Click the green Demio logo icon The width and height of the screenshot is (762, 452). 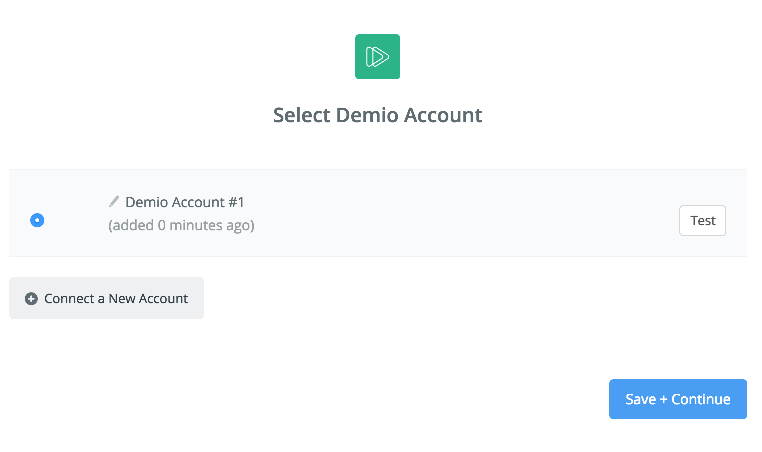point(377,56)
